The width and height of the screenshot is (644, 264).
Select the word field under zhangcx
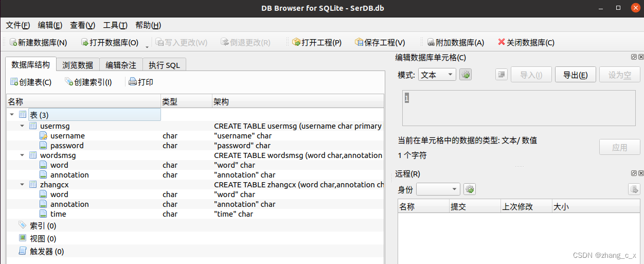click(59, 195)
